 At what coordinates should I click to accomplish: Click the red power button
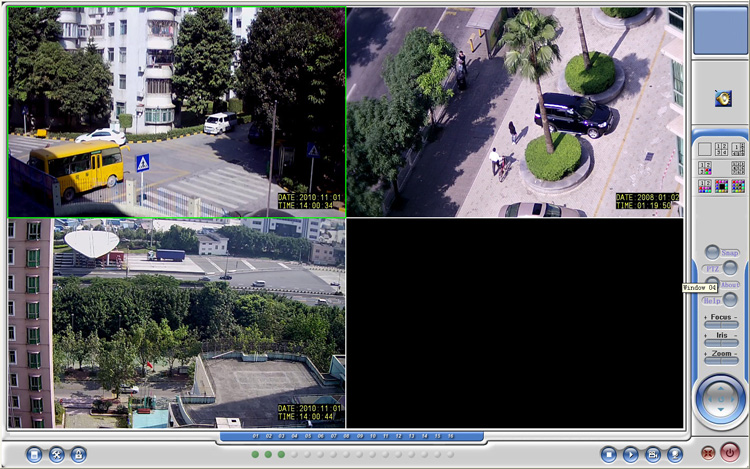tap(730, 453)
